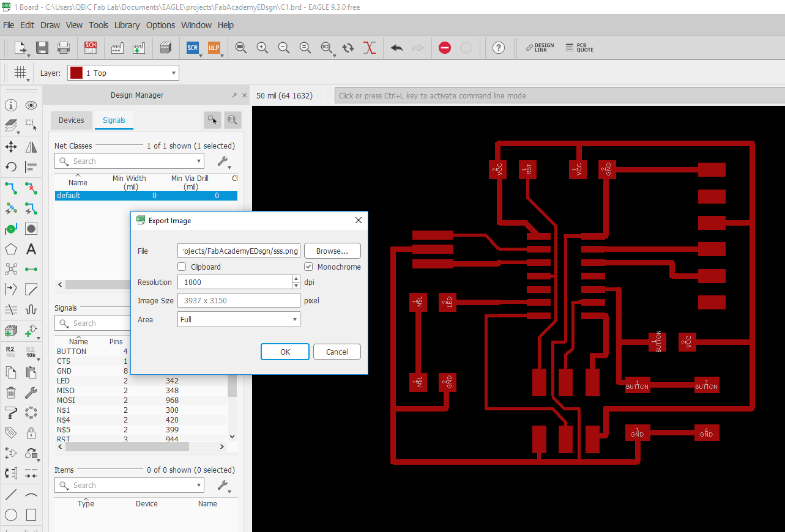
Task: Select the Text tool in sidebar
Action: (x=31, y=249)
